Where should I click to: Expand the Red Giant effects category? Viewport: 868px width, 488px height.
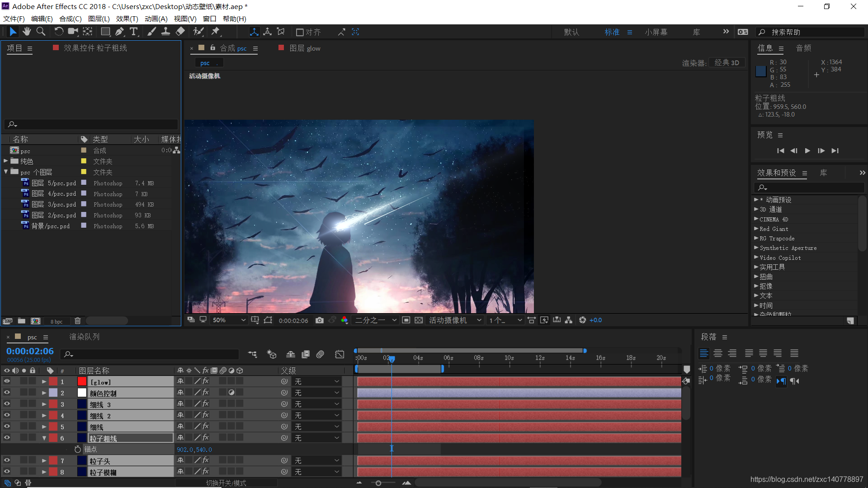pos(756,229)
